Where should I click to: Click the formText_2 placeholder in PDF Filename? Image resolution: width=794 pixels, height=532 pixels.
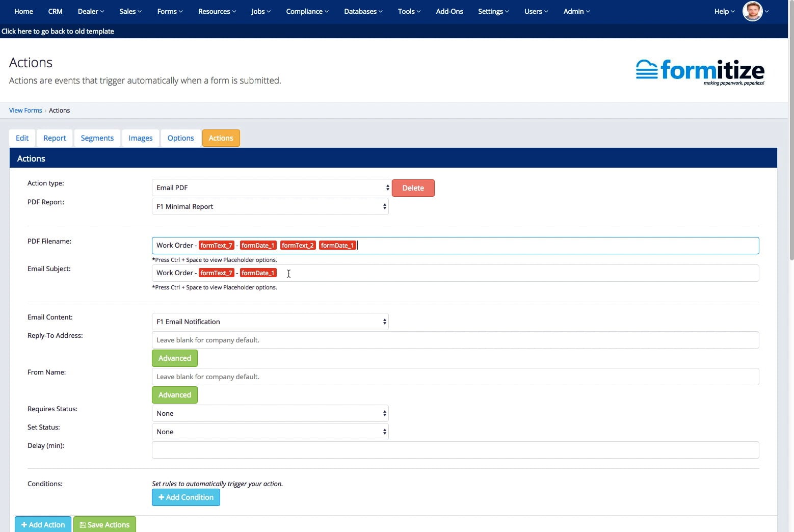[x=298, y=246]
